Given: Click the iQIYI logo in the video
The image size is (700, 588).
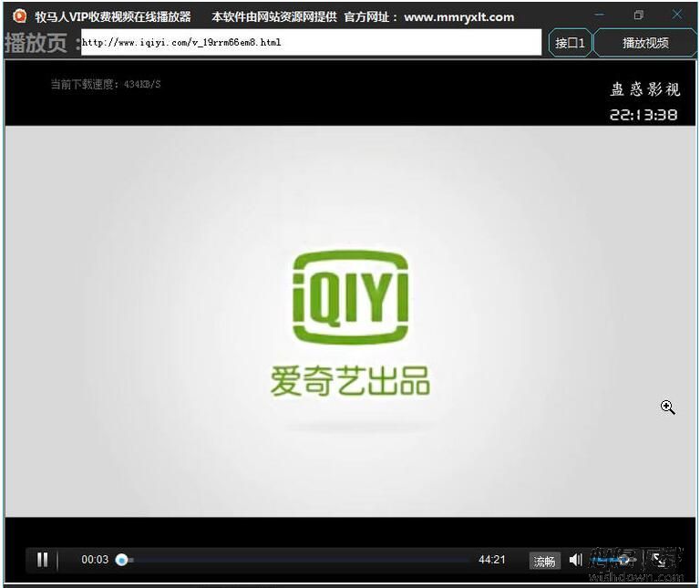Looking at the screenshot, I should tap(350, 297).
